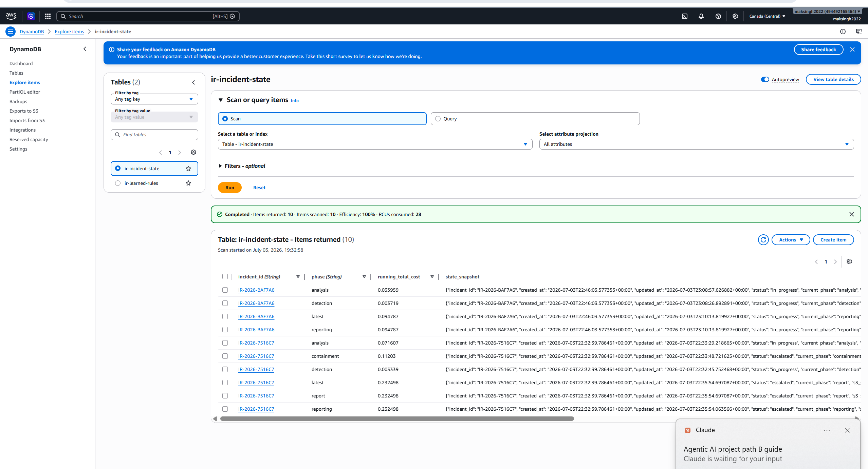Collapse the Scan or query items section

pos(221,100)
